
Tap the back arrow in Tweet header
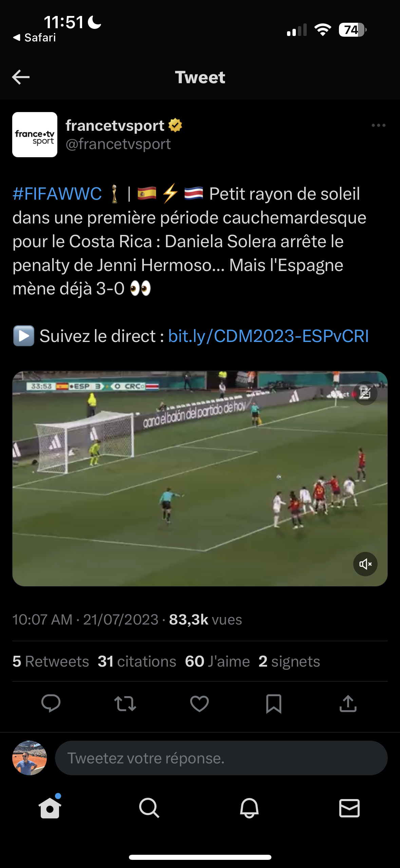21,77
